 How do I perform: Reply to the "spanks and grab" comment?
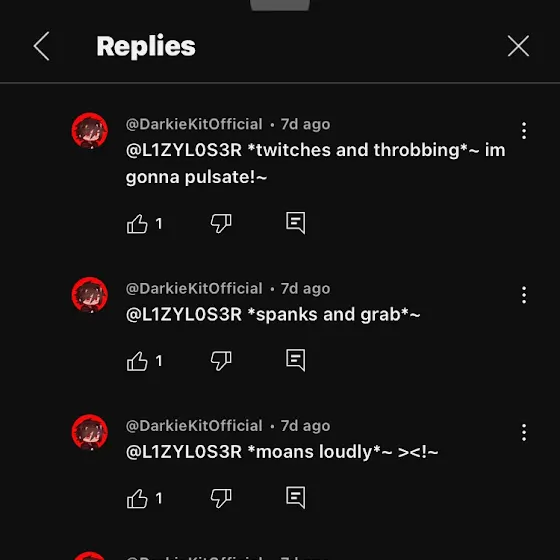pos(296,360)
